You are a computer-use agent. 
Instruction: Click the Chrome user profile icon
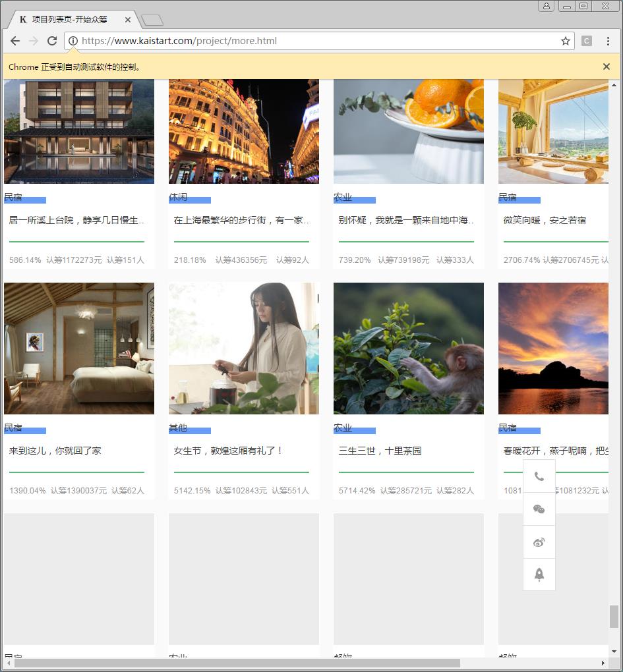click(547, 6)
